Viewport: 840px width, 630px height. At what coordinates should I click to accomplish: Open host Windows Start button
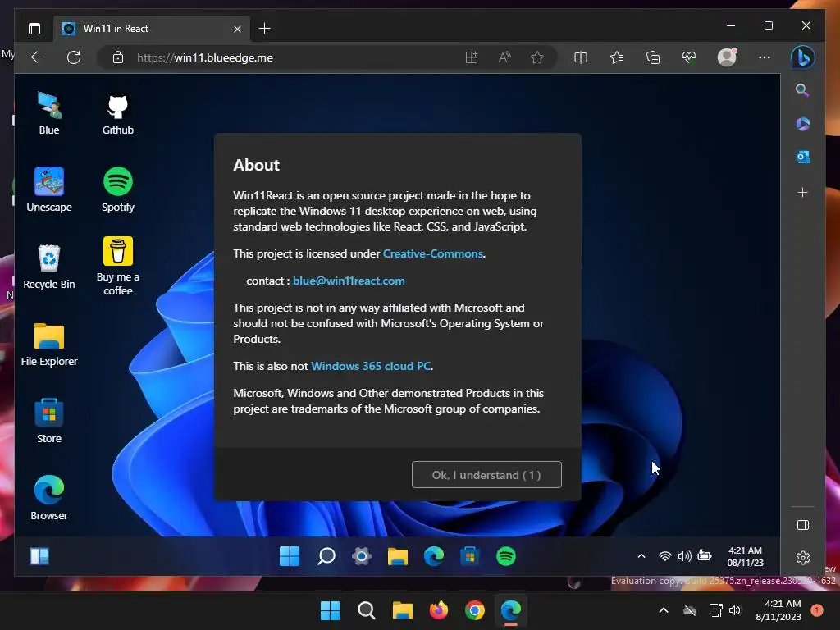tap(330, 610)
